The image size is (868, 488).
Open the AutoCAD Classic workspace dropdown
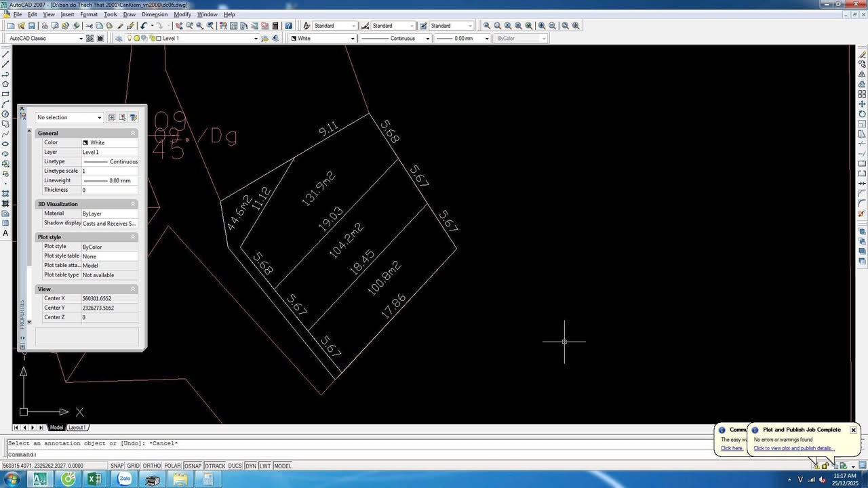pos(81,39)
